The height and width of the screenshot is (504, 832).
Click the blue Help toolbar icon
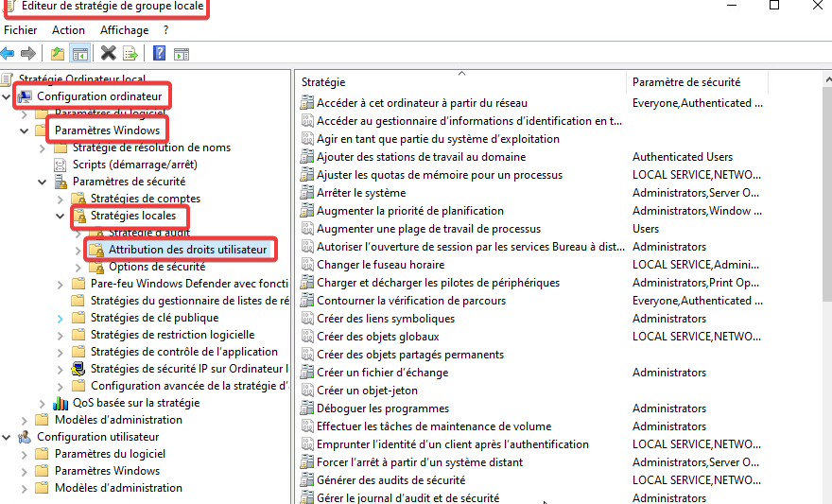click(x=159, y=53)
